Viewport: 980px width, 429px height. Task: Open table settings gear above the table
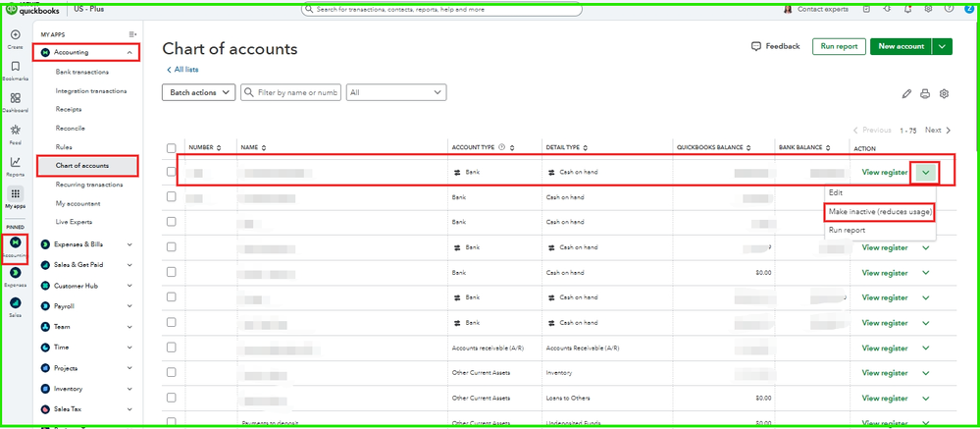click(x=945, y=94)
